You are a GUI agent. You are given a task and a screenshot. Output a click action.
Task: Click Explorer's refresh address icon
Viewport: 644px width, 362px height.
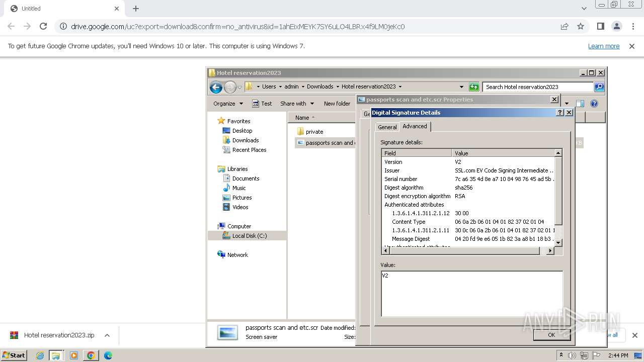474,87
